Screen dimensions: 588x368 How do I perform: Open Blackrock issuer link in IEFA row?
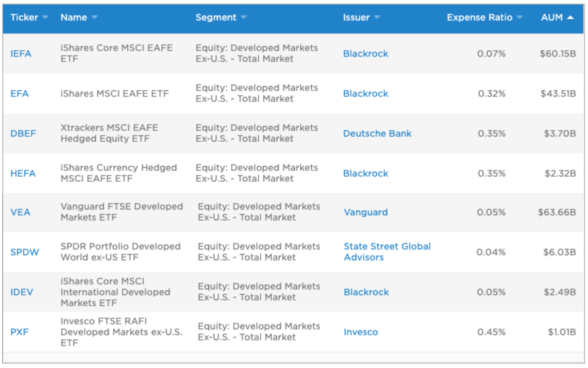pyautogui.click(x=366, y=54)
